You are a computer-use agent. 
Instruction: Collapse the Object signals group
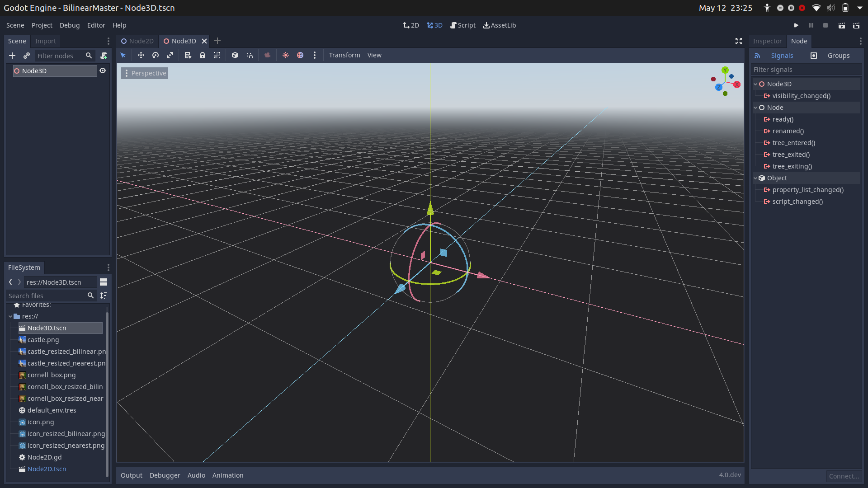click(755, 178)
